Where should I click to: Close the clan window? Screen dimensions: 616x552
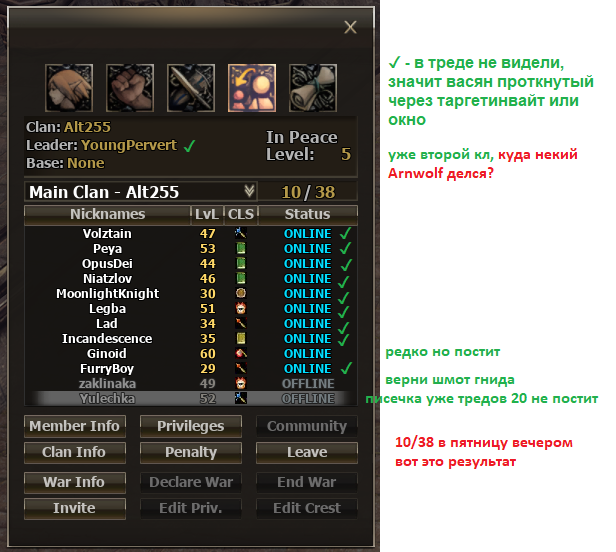click(x=350, y=28)
